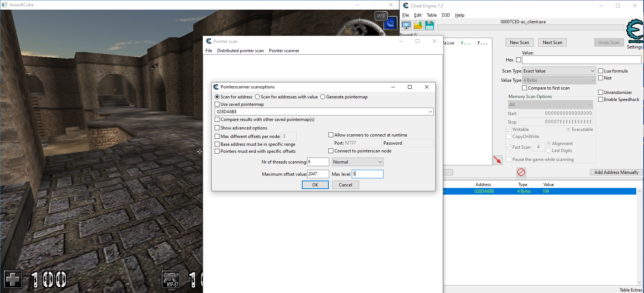Image resolution: width=644 pixels, height=293 pixels.
Task: Click the red arrow to add selected address
Action: (x=498, y=160)
